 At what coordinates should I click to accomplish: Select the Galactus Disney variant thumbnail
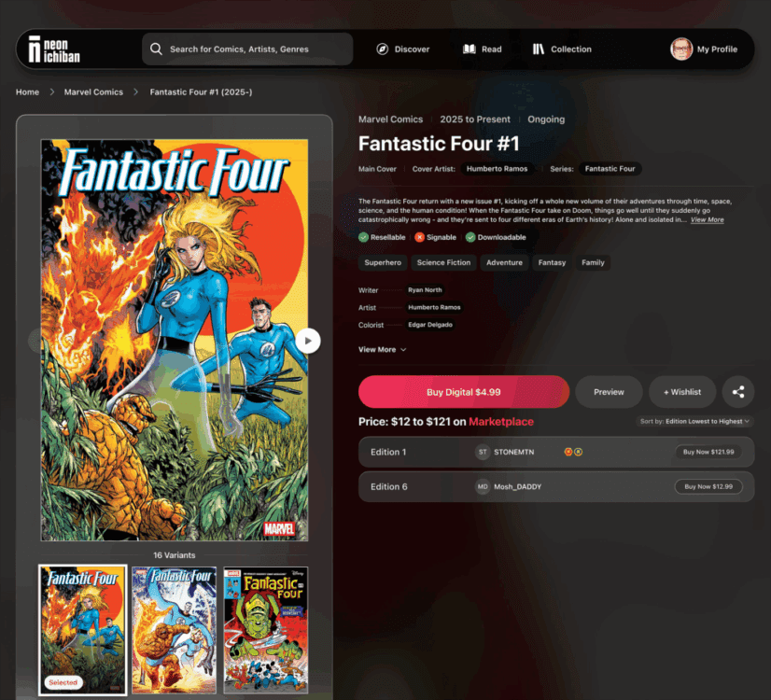[x=266, y=630]
